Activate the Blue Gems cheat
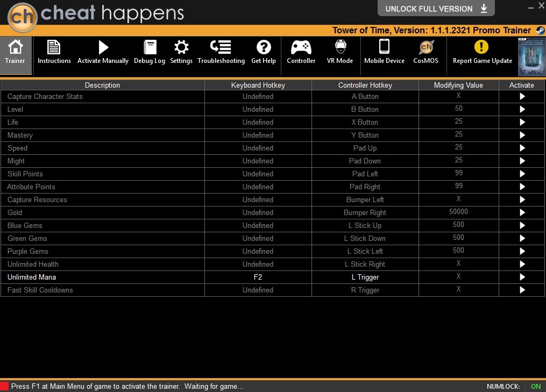 pos(522,225)
